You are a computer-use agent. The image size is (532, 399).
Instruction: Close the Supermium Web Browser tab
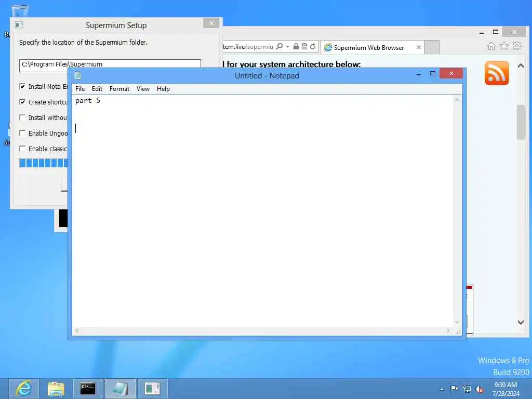pos(419,47)
